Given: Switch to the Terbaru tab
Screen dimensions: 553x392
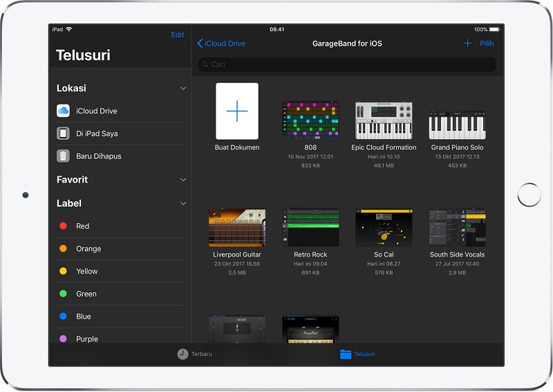Looking at the screenshot, I should (201, 354).
